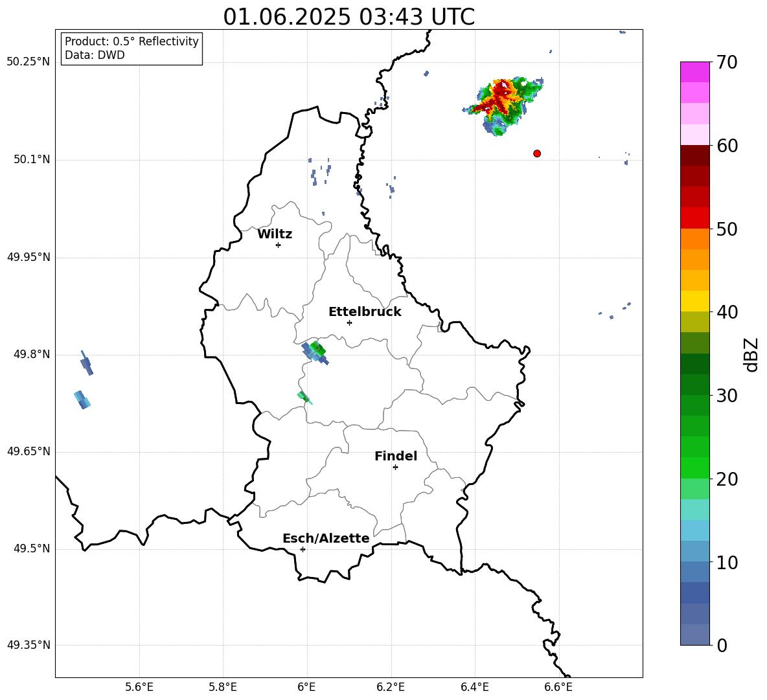Pick the yellow swatch just above 40 dBZ

(x=694, y=301)
